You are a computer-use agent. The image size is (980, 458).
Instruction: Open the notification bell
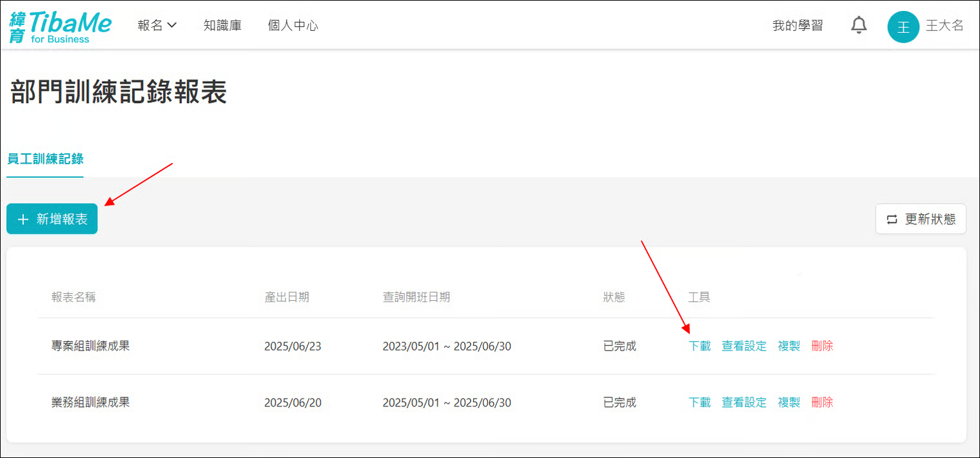tap(859, 26)
